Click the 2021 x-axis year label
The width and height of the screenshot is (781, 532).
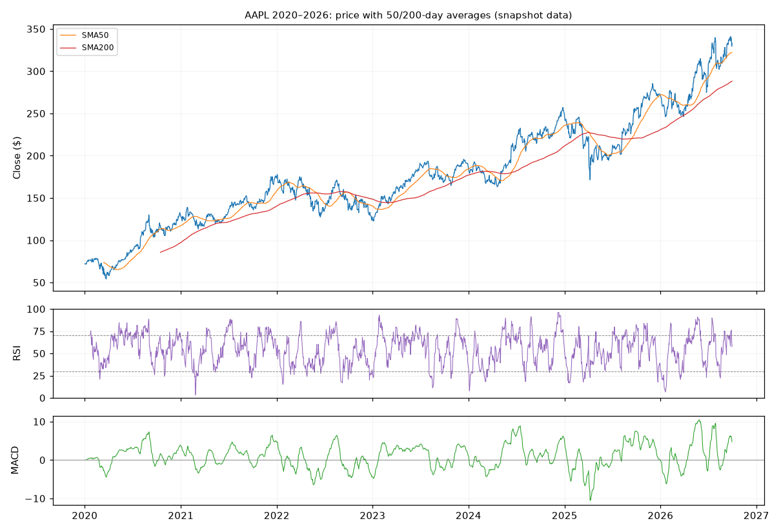point(181,516)
